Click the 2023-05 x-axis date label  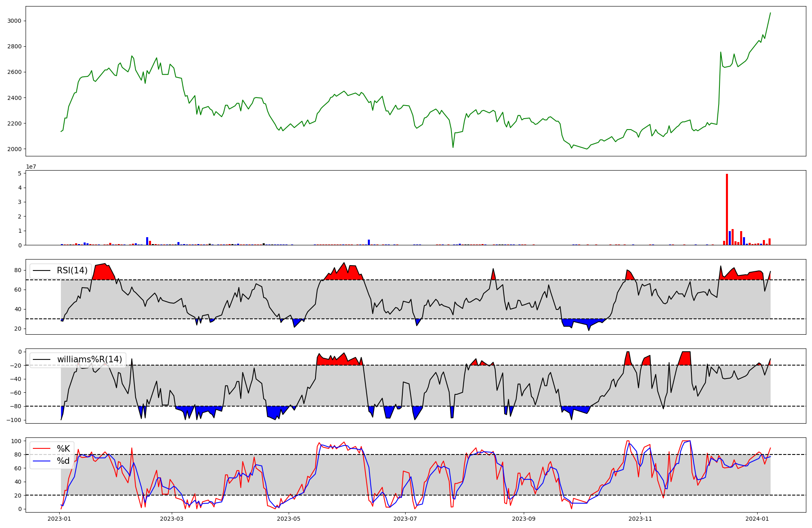click(x=289, y=519)
